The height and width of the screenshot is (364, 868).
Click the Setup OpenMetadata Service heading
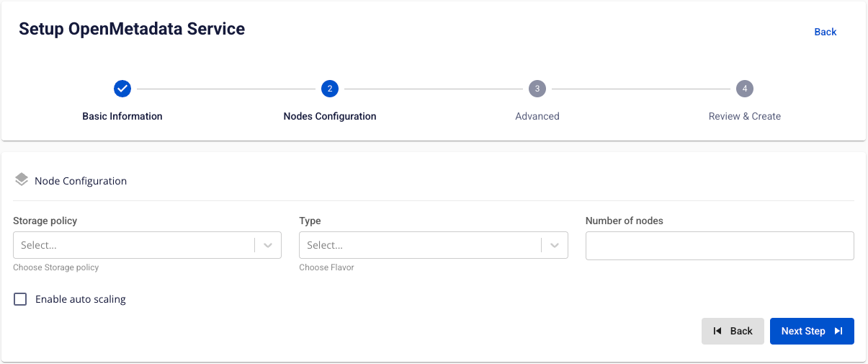[132, 29]
